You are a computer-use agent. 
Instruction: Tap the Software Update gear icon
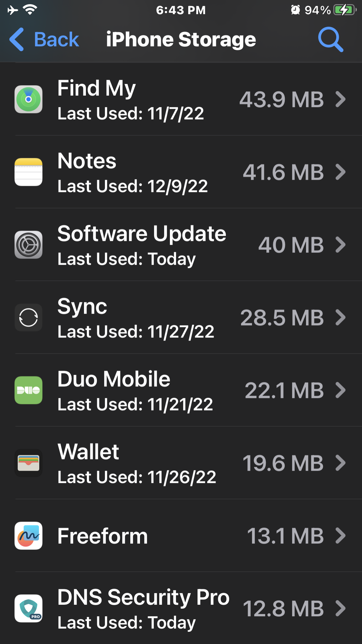tap(28, 245)
